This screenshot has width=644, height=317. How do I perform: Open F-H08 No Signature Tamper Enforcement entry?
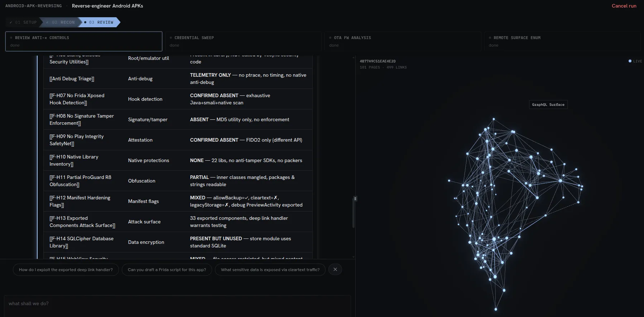(x=82, y=119)
